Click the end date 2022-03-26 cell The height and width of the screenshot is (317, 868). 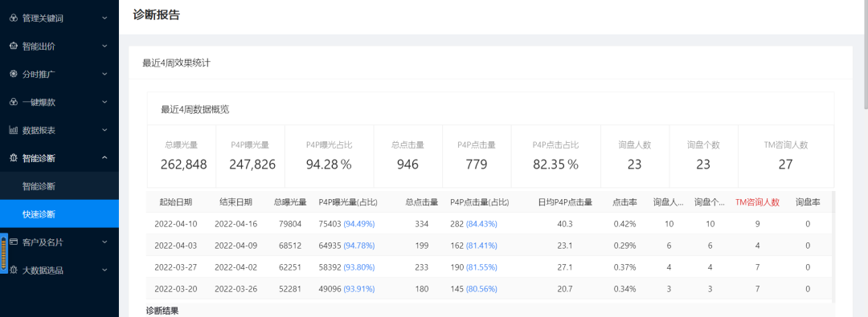point(235,289)
